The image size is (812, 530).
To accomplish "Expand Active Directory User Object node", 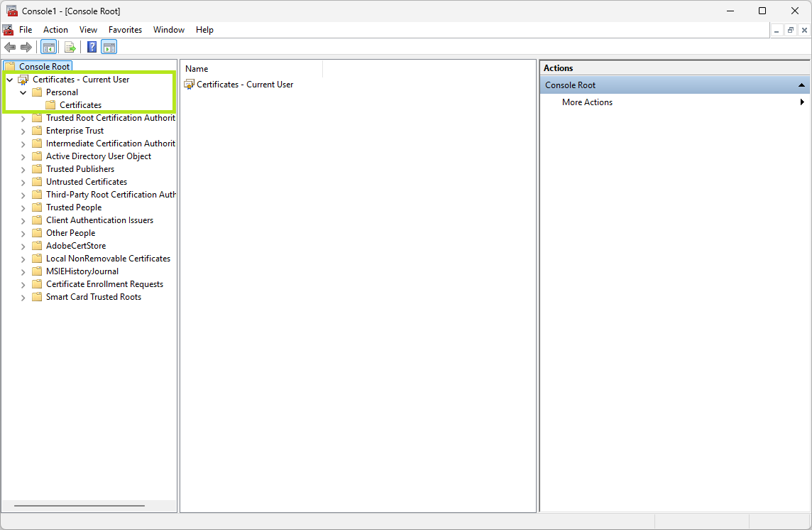I will [23, 156].
